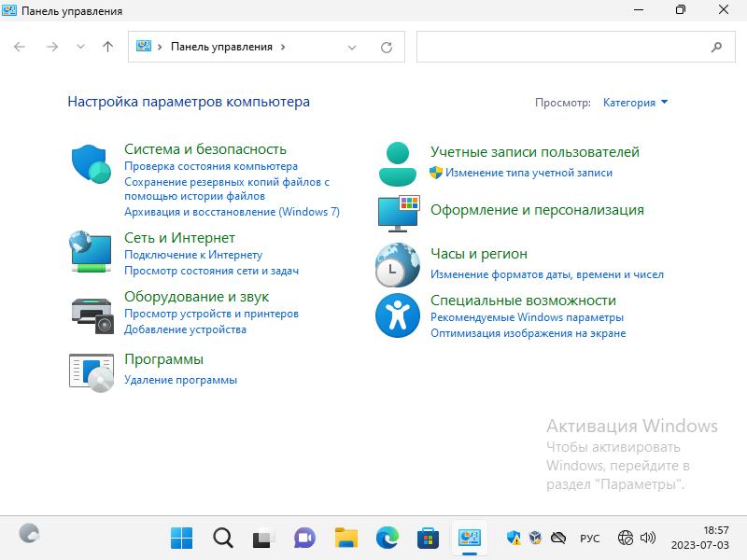The image size is (747, 560).
Task: Click the VirtualBox cube tray icon
Action: 535,539
